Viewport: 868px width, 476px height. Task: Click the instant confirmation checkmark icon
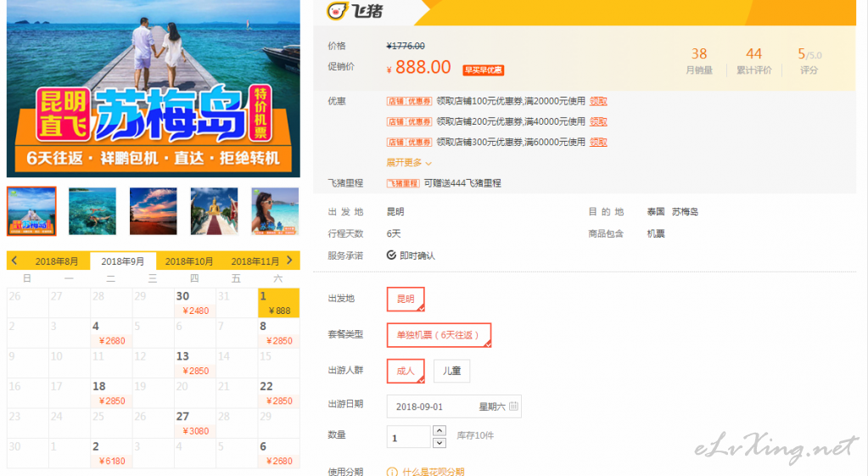pos(391,255)
